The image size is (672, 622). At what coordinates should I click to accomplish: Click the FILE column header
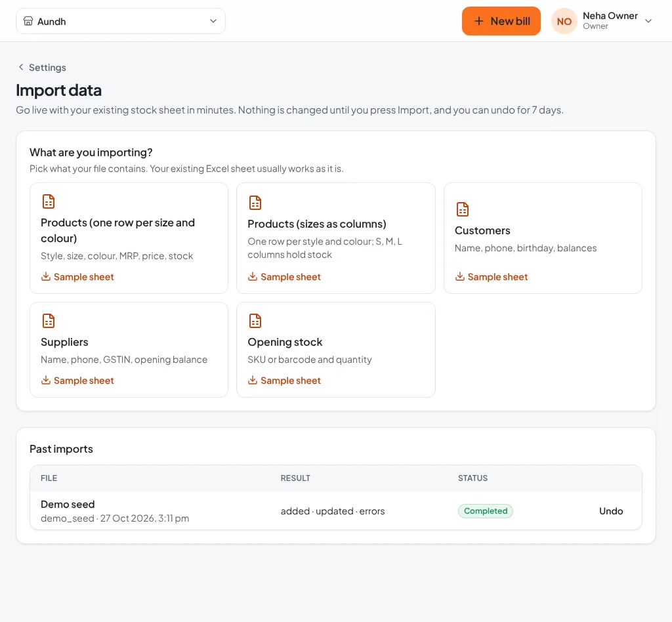[x=49, y=478]
